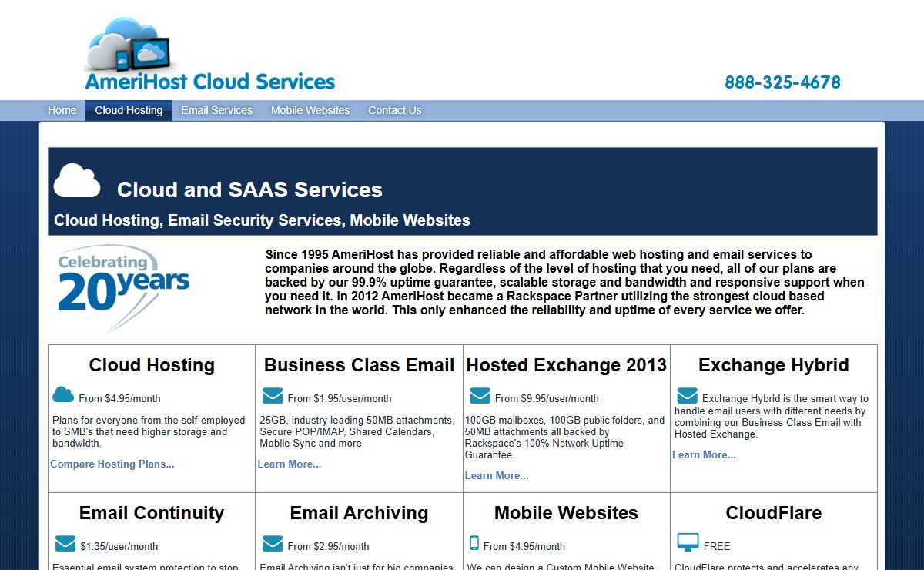This screenshot has width=924, height=570.
Task: Click the phone number 888-325-4678
Action: 782,82
